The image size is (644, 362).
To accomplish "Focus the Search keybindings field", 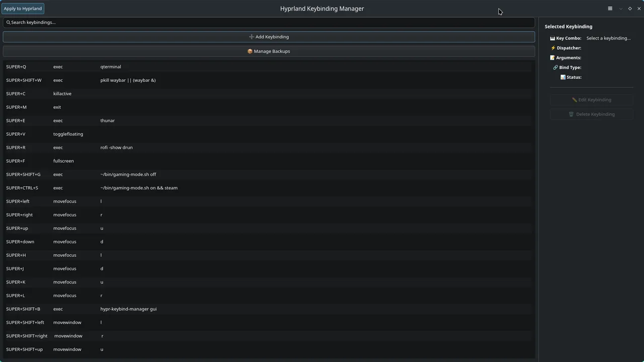I will coord(269,22).
